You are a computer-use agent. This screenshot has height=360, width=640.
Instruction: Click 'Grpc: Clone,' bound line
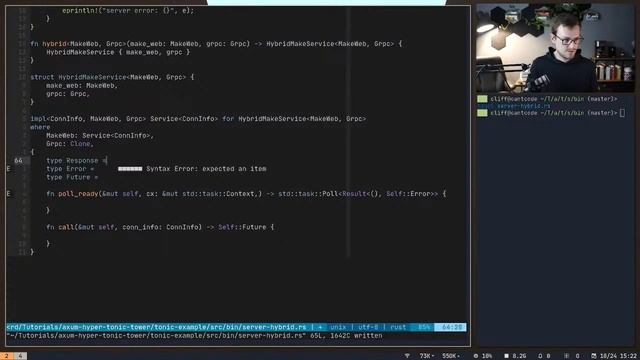point(70,144)
